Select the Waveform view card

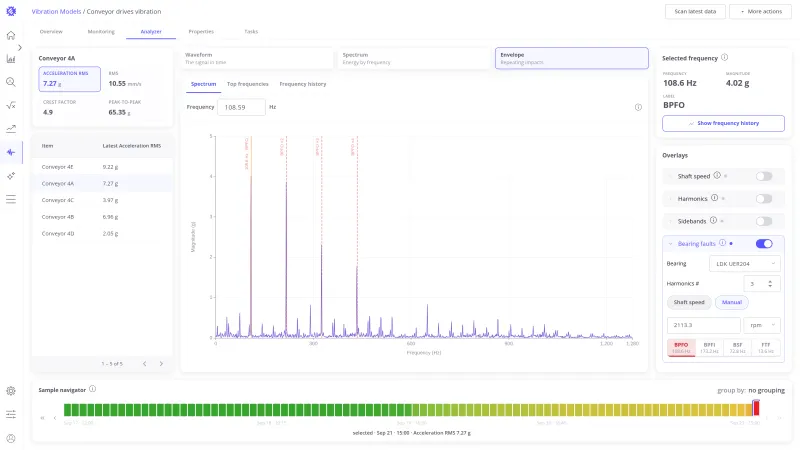pyautogui.click(x=257, y=58)
